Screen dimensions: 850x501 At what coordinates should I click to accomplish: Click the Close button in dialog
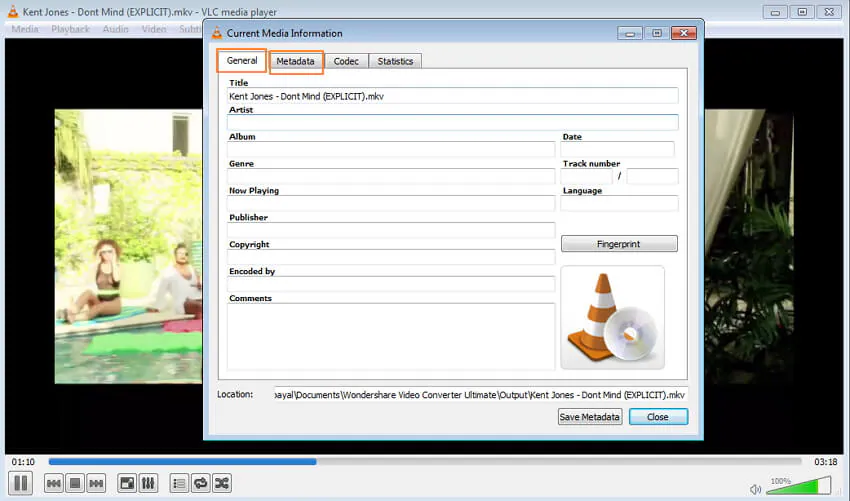coord(658,417)
